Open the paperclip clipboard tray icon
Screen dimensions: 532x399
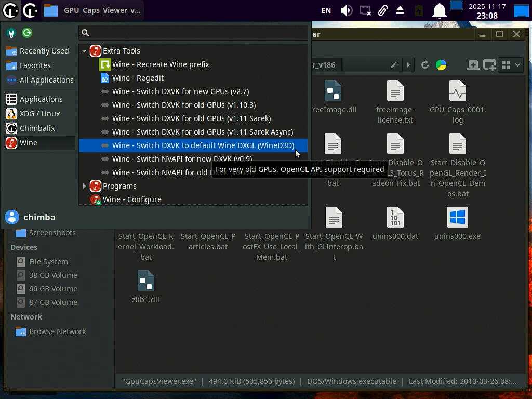(383, 10)
